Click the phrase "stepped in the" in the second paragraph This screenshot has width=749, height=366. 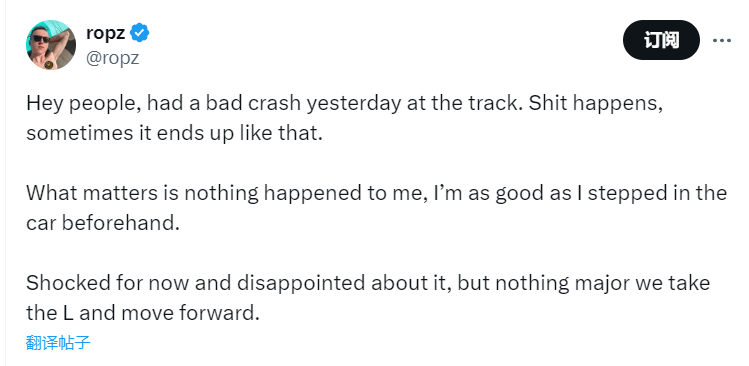[657, 194]
